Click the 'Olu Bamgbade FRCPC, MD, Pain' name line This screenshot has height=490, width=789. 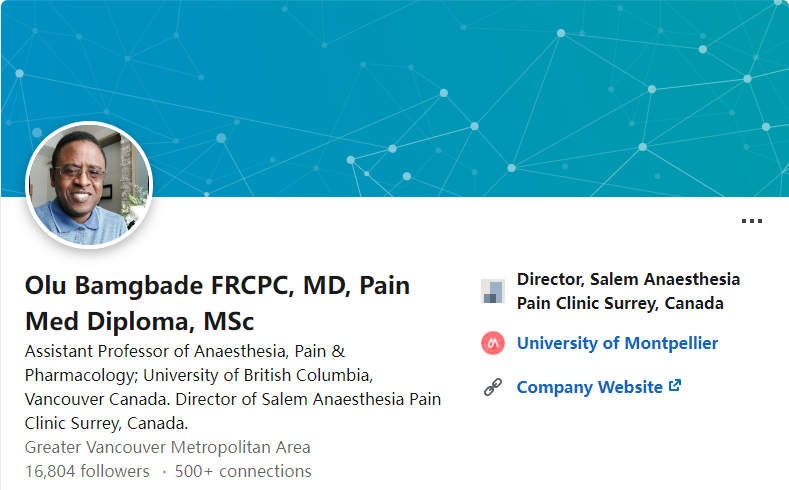[x=217, y=285]
